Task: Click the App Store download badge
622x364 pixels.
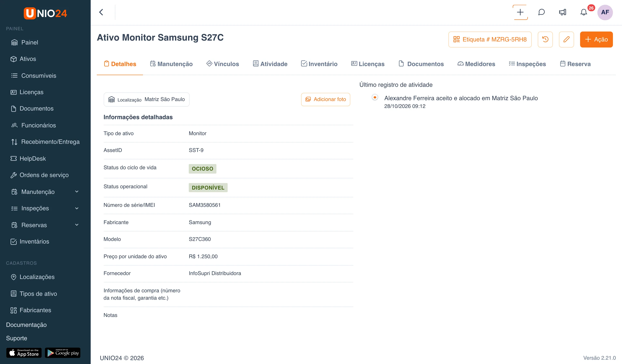Action: click(24, 353)
